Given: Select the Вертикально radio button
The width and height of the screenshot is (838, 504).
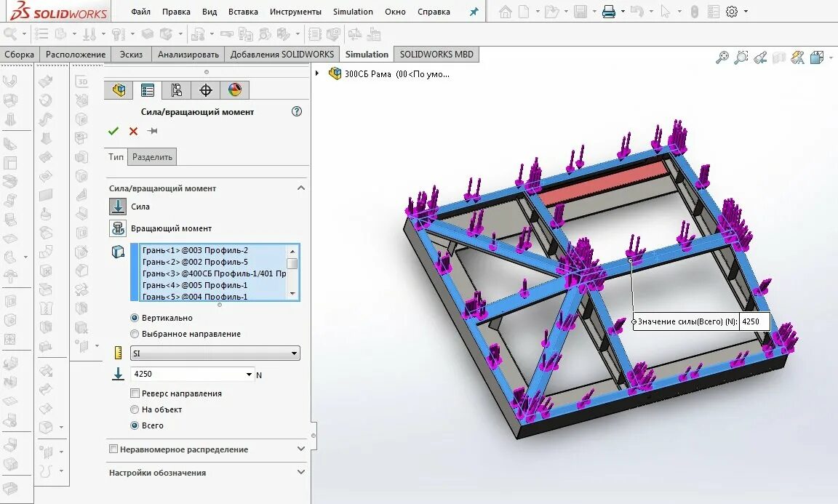Looking at the screenshot, I should 135,318.
